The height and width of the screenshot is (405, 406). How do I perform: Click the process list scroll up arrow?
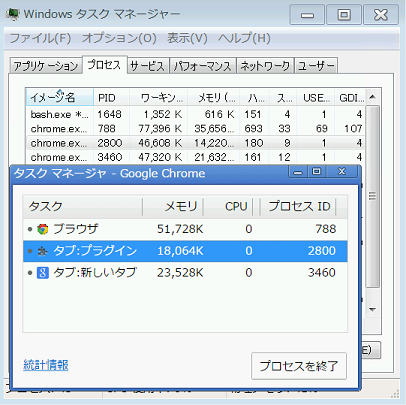[373, 97]
